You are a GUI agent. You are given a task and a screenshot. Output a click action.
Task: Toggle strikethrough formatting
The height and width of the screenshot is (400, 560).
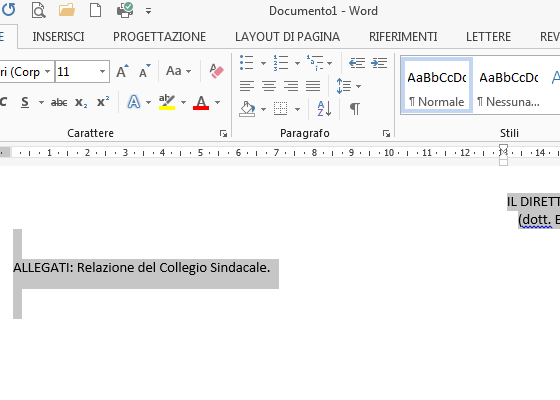(x=59, y=102)
